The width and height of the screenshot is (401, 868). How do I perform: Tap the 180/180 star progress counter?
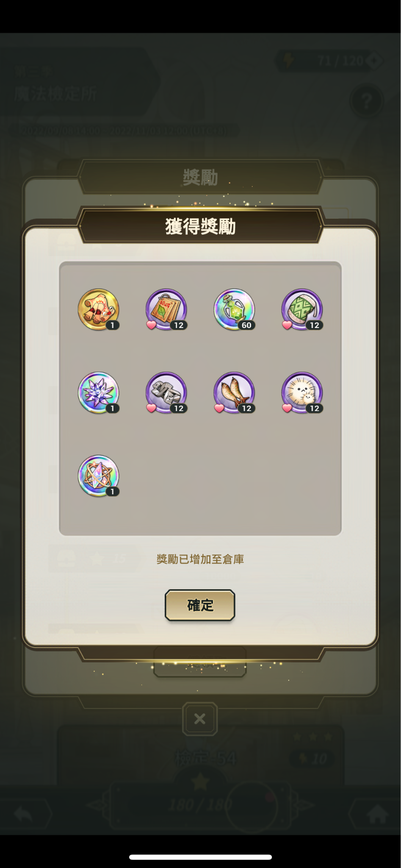(200, 804)
